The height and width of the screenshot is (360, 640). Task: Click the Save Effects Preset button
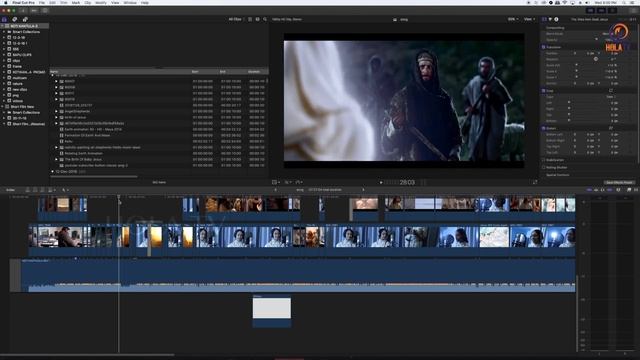pos(620,182)
